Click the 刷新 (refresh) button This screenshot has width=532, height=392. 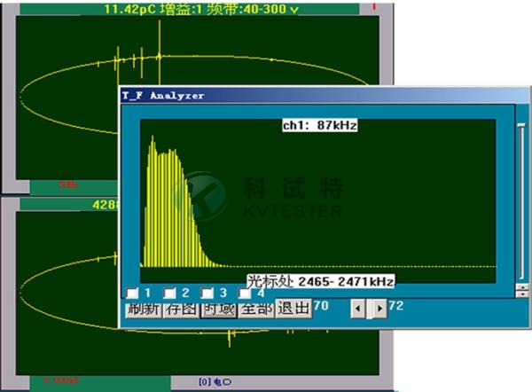click(x=143, y=309)
